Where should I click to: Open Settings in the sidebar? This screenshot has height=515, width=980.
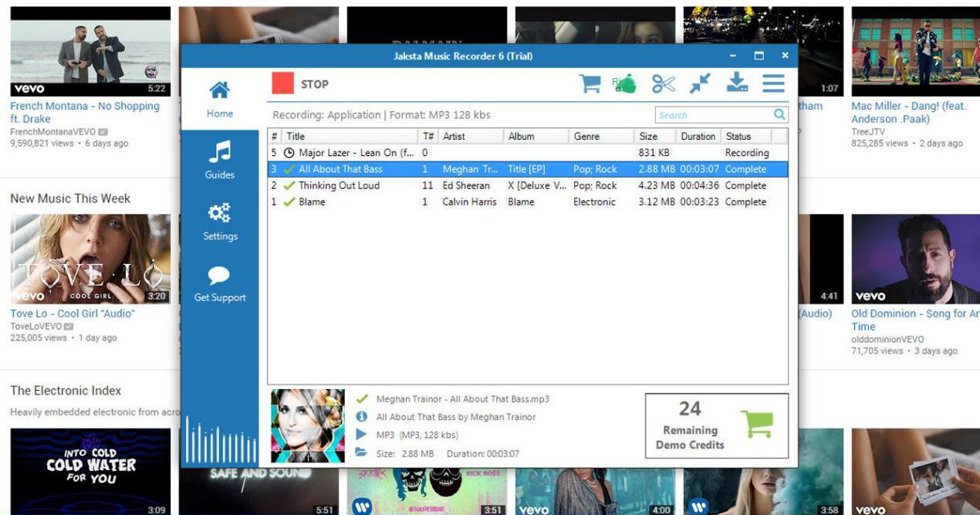[x=220, y=222]
